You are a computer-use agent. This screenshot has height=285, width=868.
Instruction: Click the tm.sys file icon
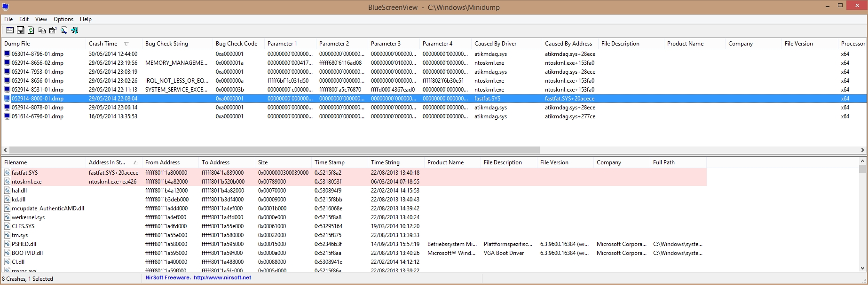(8, 235)
